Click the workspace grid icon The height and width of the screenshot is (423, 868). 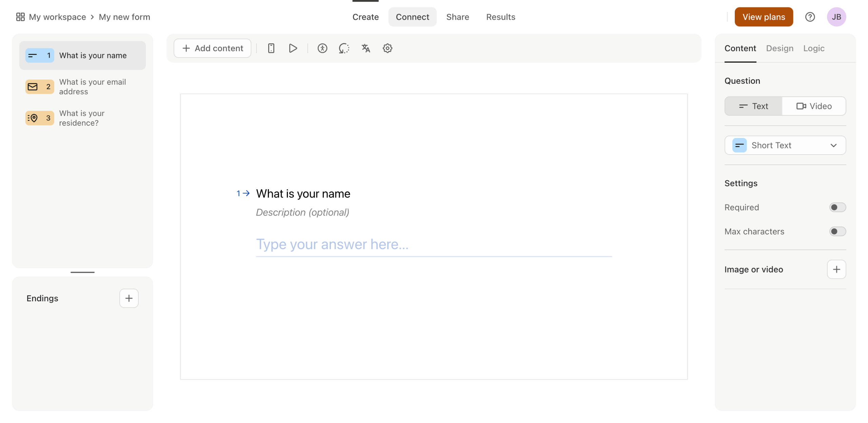(20, 17)
